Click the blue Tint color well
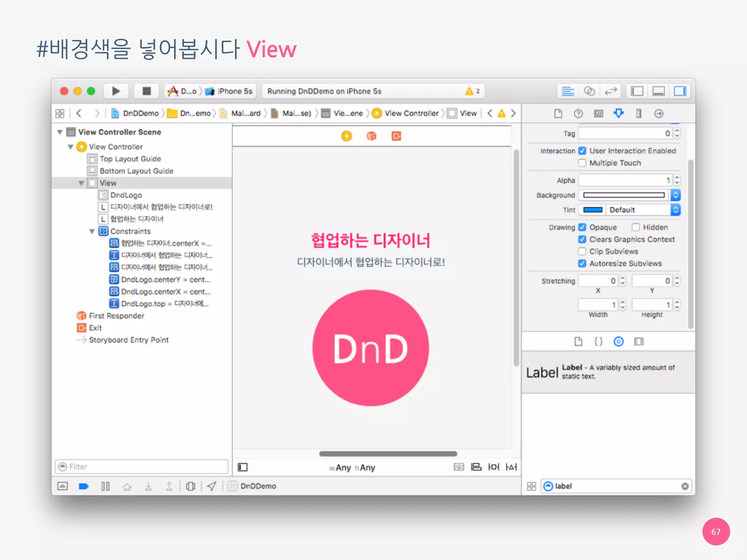Screen dimensions: 747x560 coord(593,210)
